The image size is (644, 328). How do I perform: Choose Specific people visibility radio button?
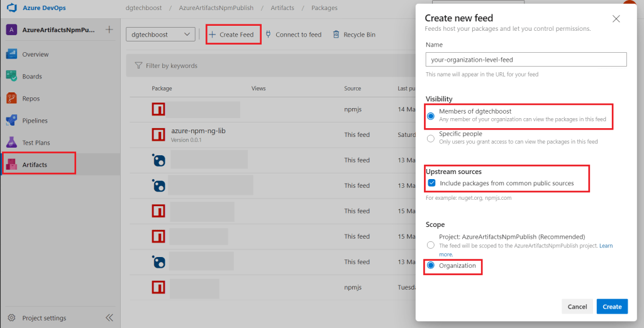[x=431, y=138]
